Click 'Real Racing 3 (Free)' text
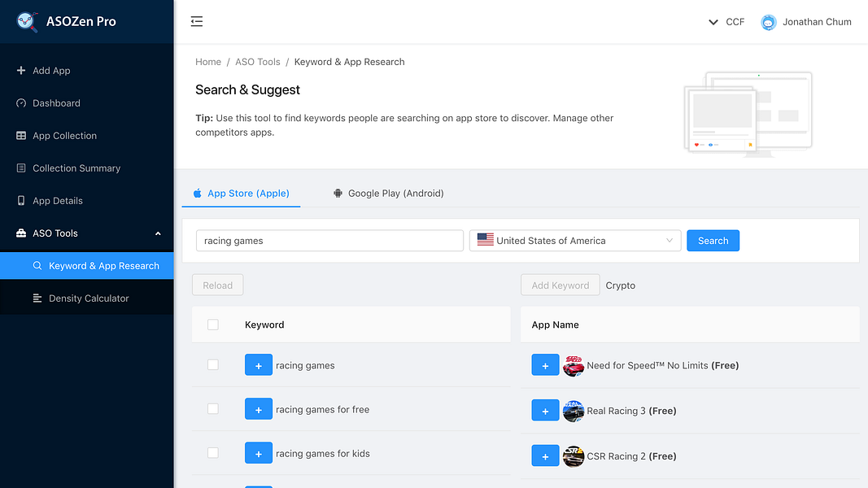 pos(631,411)
